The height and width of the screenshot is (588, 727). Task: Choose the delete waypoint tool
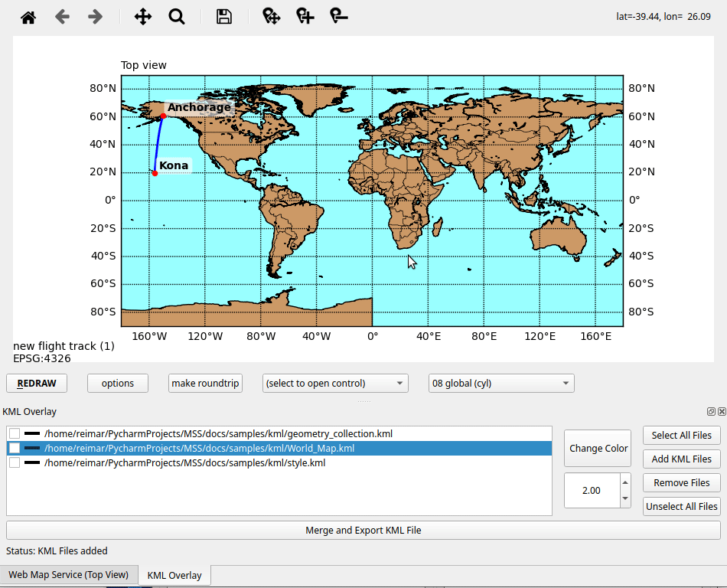[339, 17]
